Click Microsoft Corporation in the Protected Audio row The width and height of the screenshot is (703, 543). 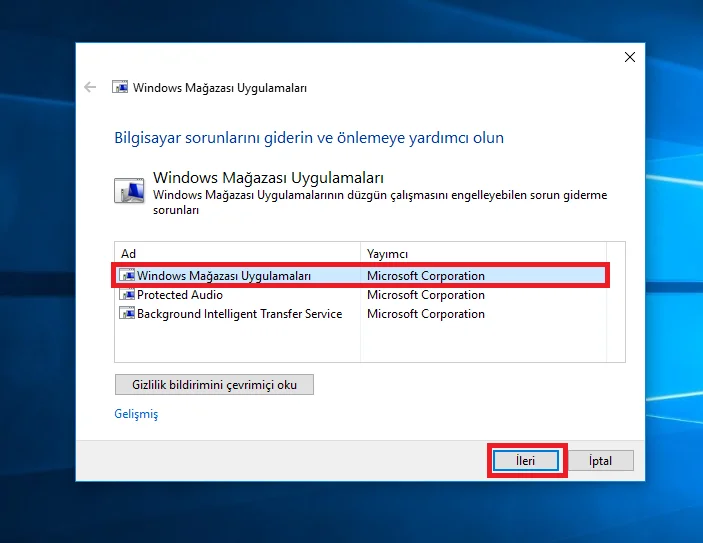(426, 295)
